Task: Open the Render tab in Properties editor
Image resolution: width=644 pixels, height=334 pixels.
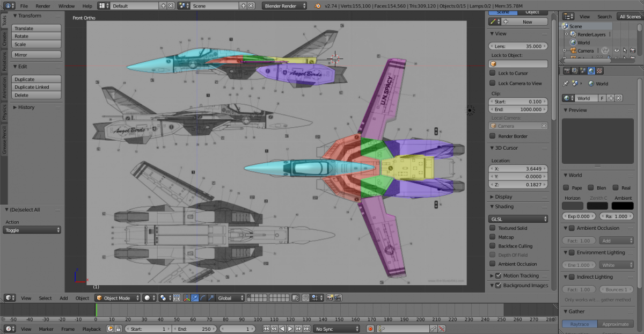Action: pos(567,70)
